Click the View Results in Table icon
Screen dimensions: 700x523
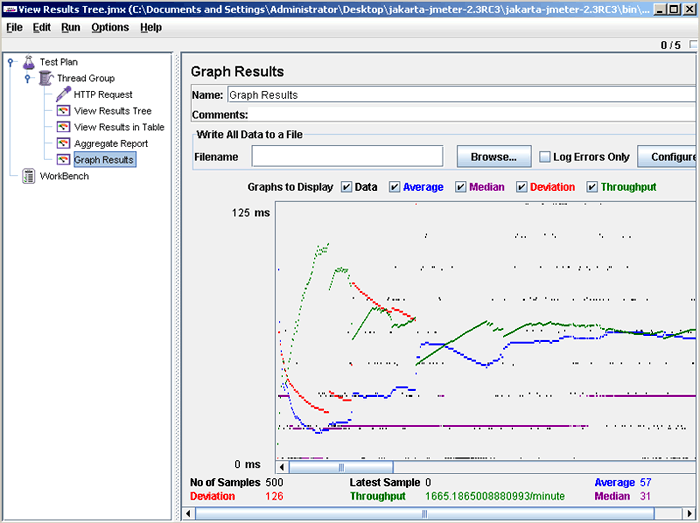pyautogui.click(x=62, y=127)
